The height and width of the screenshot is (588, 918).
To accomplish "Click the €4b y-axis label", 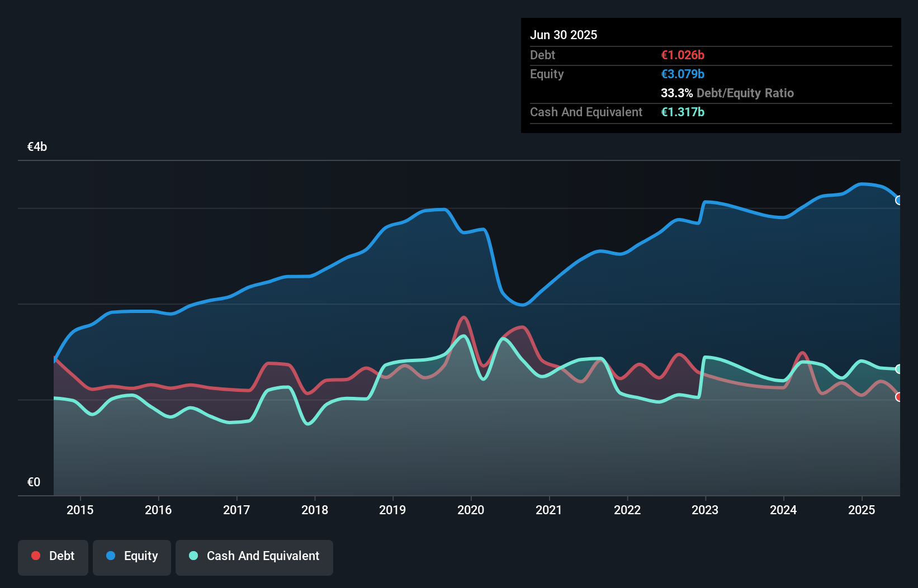I will [37, 147].
